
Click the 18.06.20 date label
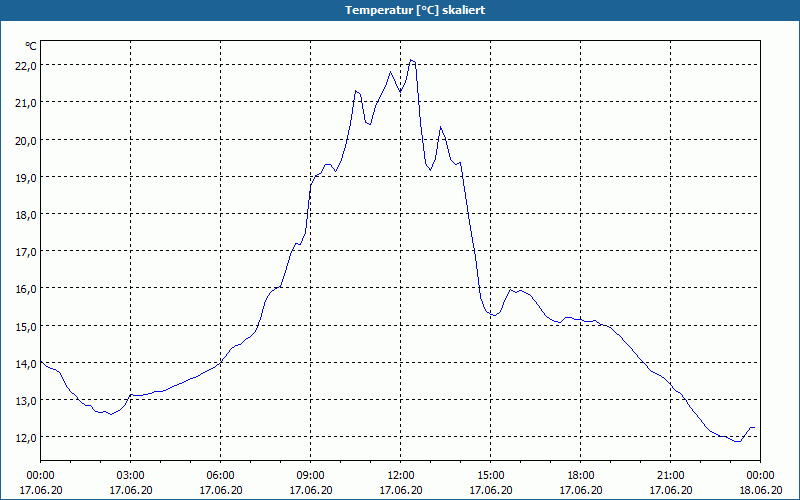(x=760, y=490)
